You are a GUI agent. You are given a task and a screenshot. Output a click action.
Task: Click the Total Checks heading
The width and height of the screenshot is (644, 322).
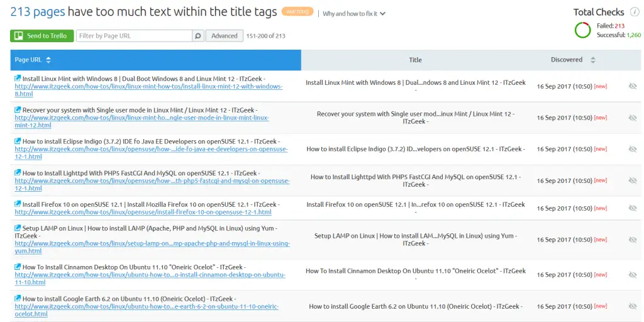click(599, 13)
